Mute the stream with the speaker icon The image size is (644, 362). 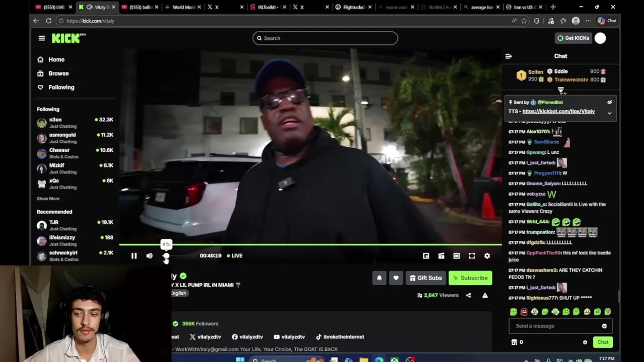pyautogui.click(x=149, y=256)
